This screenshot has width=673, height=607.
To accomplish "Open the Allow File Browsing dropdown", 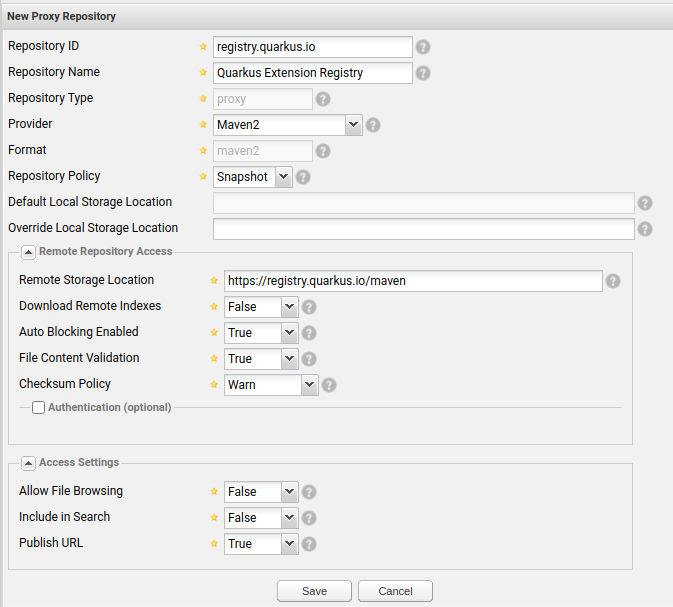I will (289, 492).
